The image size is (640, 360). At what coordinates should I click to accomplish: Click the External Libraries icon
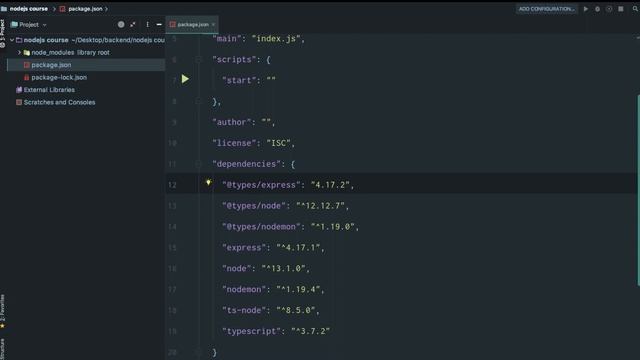pyautogui.click(x=19, y=90)
